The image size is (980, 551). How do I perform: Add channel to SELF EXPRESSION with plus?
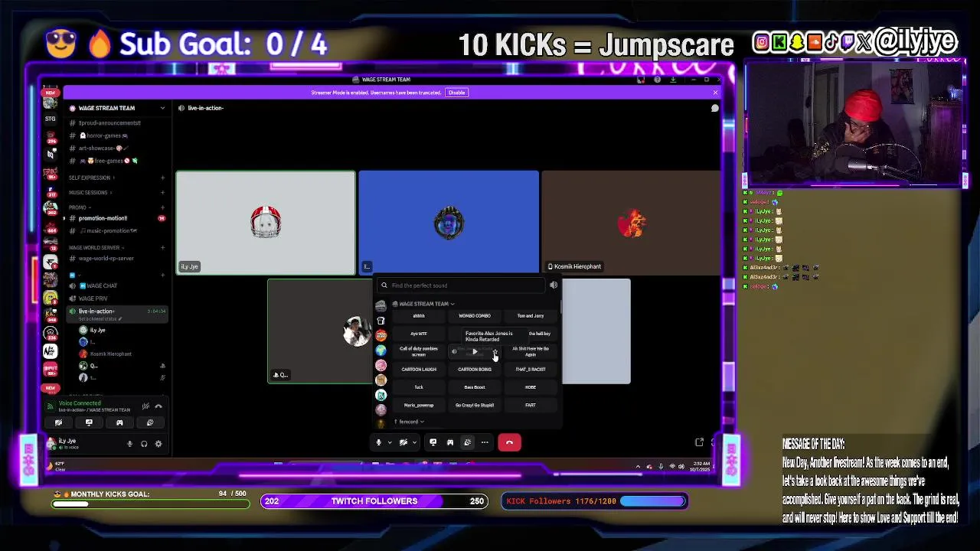pyautogui.click(x=162, y=178)
